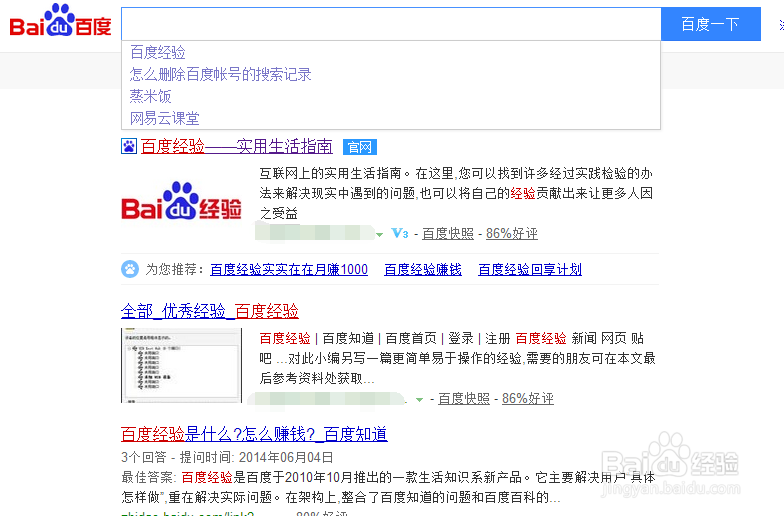784x516 pixels.
Task: Click 86%好评 rating of second result
Action: pos(528,398)
